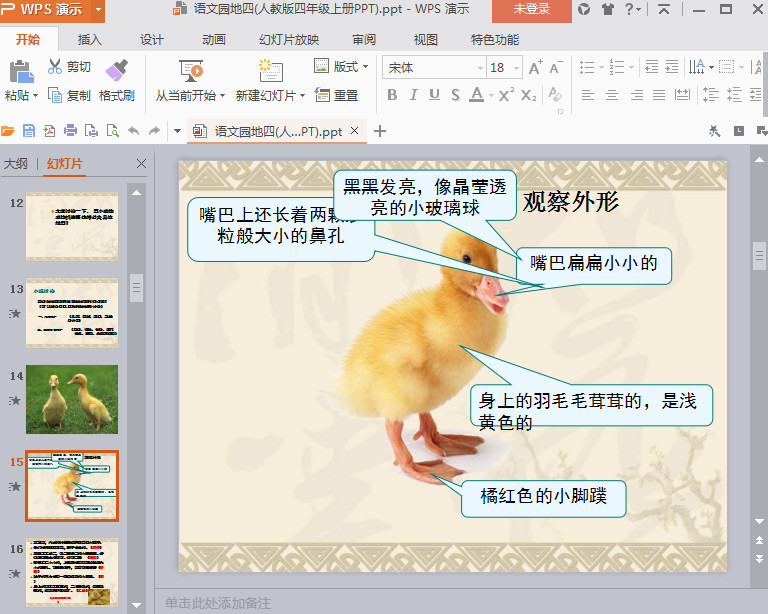
Task: Click the Format Painter (格式刷) brush icon
Action: tap(116, 70)
